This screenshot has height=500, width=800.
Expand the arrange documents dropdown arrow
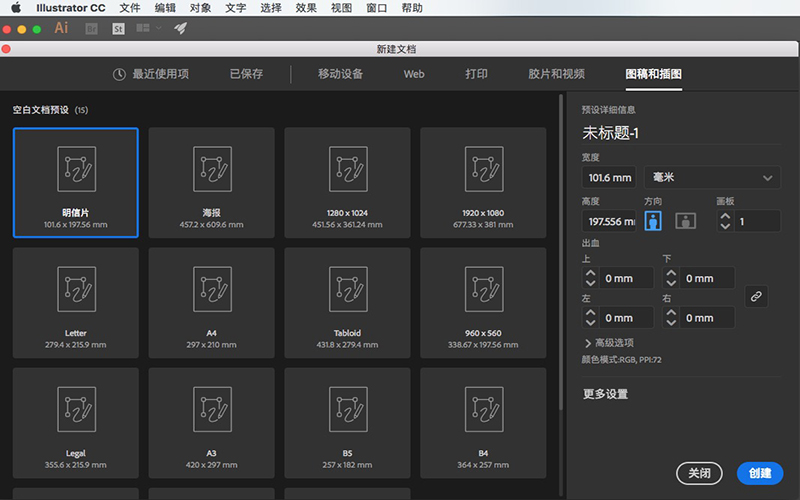click(x=159, y=28)
